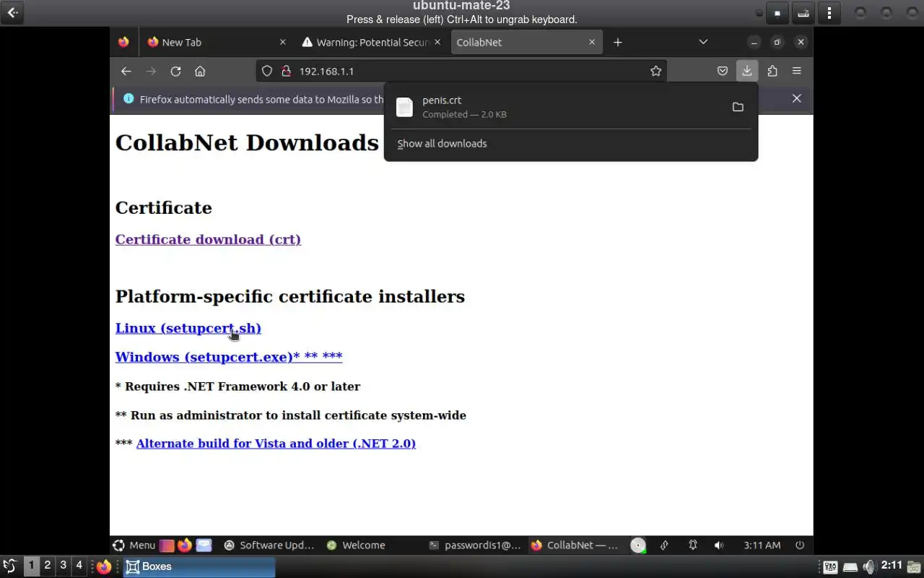Reload the current page
The height and width of the screenshot is (578, 924).
pyautogui.click(x=175, y=71)
